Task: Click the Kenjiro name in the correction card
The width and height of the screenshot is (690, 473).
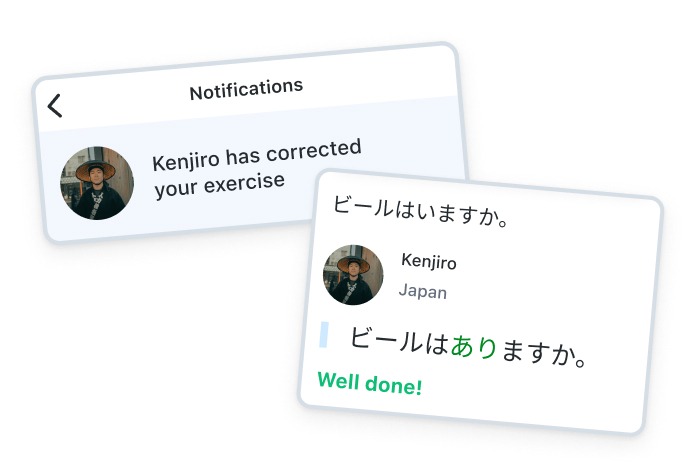Action: click(x=428, y=263)
